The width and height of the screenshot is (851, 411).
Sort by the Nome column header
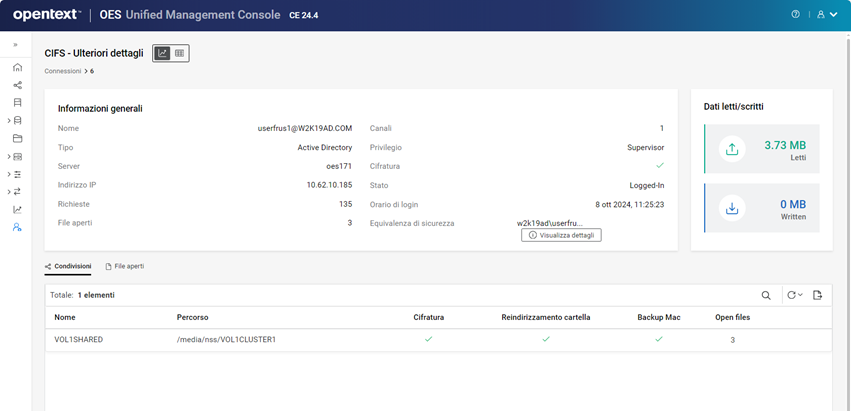pyautogui.click(x=65, y=317)
